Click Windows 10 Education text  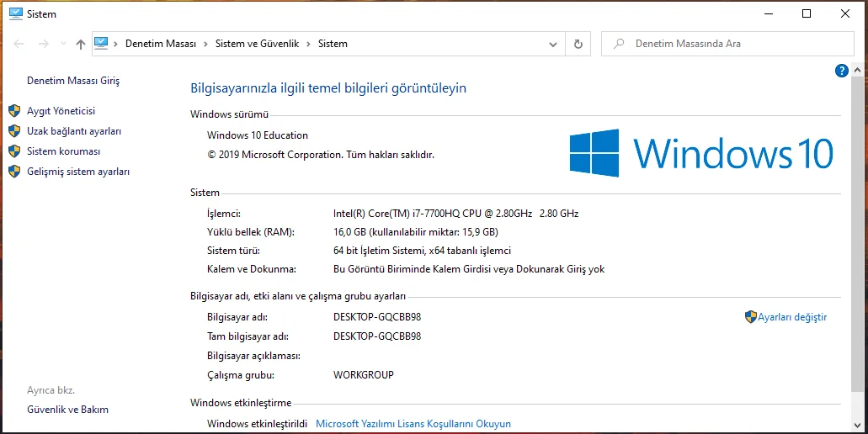[x=258, y=135]
